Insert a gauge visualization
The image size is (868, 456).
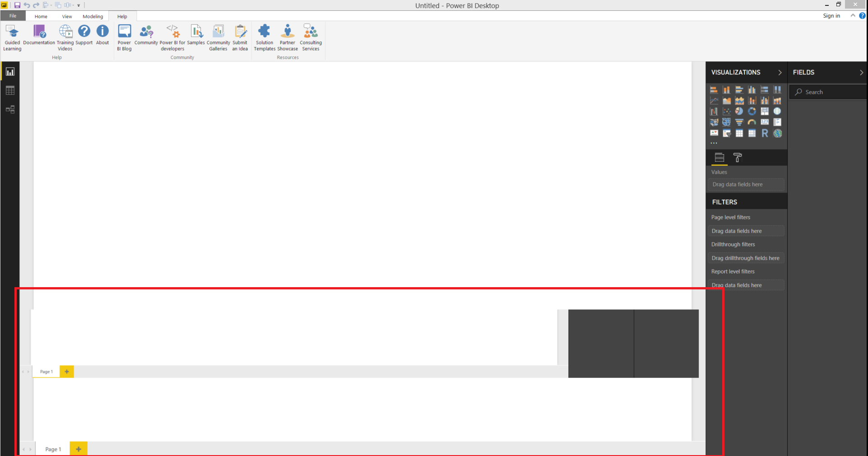[x=752, y=122]
